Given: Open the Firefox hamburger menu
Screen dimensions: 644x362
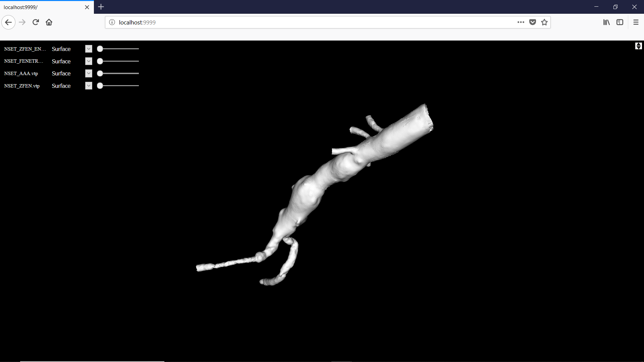Looking at the screenshot, I should (636, 22).
